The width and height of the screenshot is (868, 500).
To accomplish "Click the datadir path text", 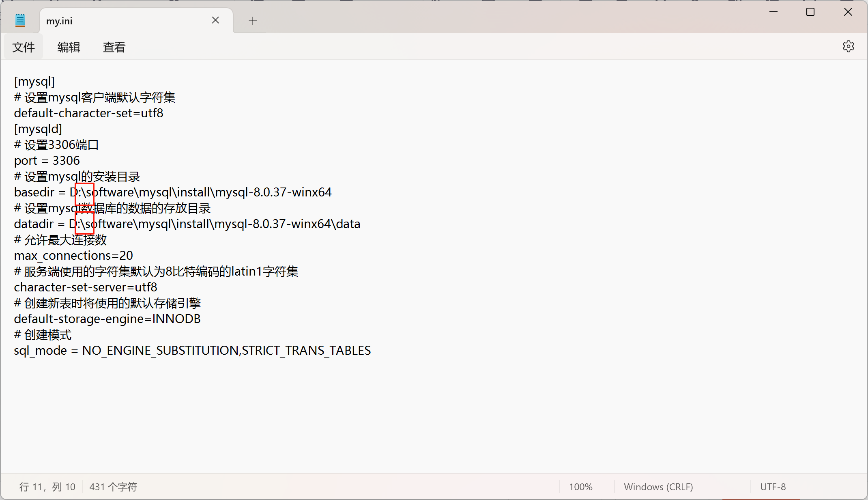I will 187,224.
